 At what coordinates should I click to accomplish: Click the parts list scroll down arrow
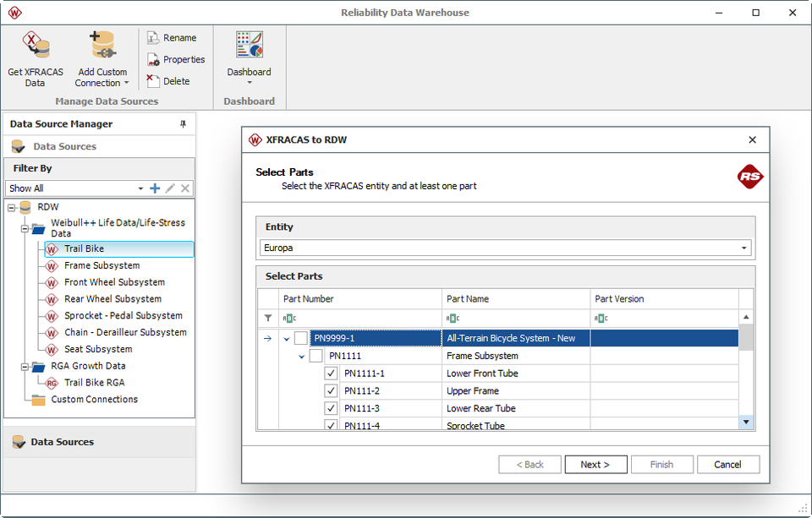click(x=746, y=423)
